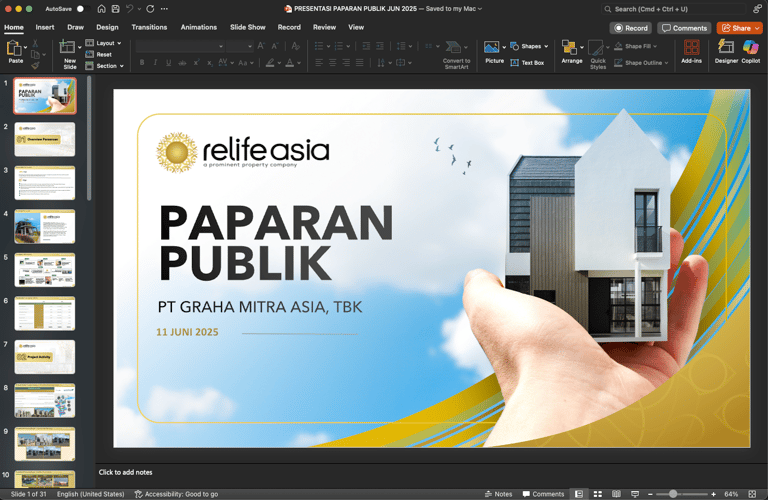
Task: Switch to Slide Sorter view
Action: click(598, 494)
